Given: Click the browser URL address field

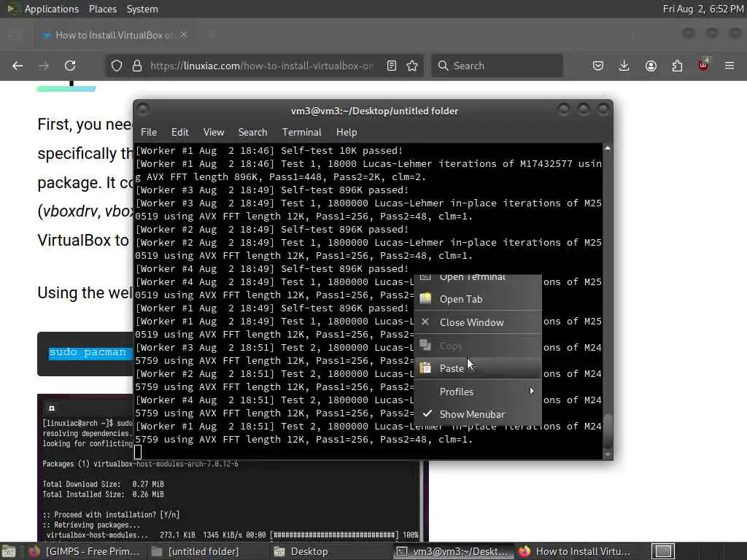Looking at the screenshot, I should coord(262,66).
